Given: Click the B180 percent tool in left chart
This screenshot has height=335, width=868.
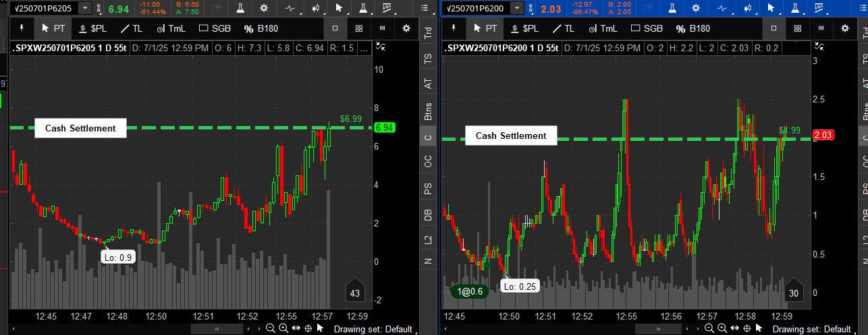Looking at the screenshot, I should 261,28.
